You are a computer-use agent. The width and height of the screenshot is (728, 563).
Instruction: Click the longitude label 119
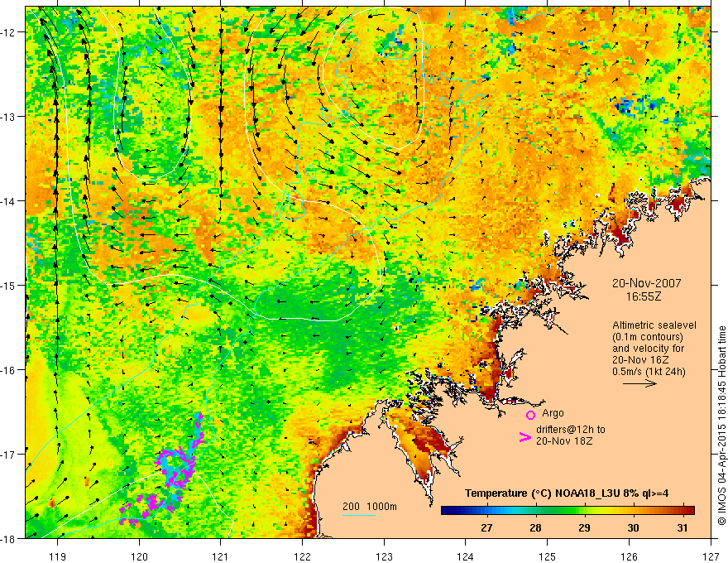tap(58, 556)
